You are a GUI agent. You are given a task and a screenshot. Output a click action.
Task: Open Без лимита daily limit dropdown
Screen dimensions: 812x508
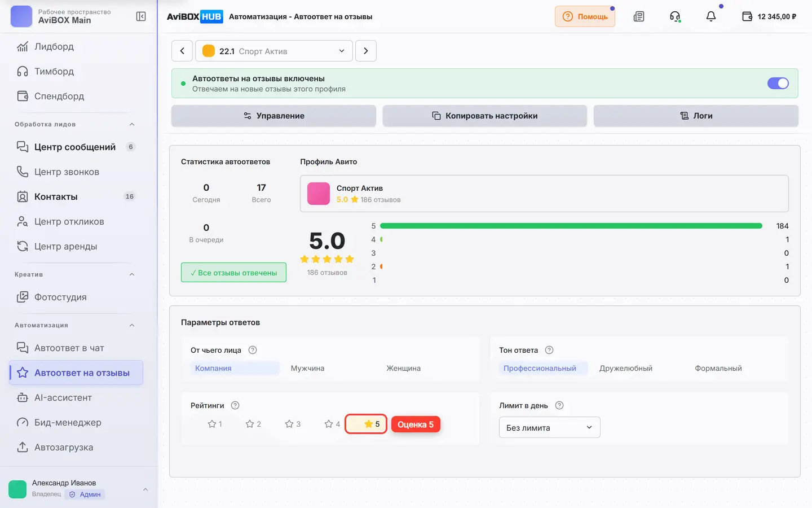[x=550, y=427]
